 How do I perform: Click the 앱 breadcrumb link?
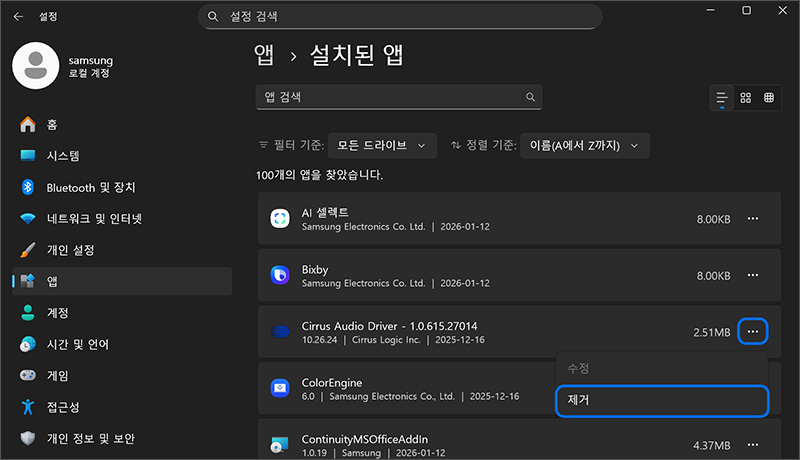pyautogui.click(x=264, y=55)
